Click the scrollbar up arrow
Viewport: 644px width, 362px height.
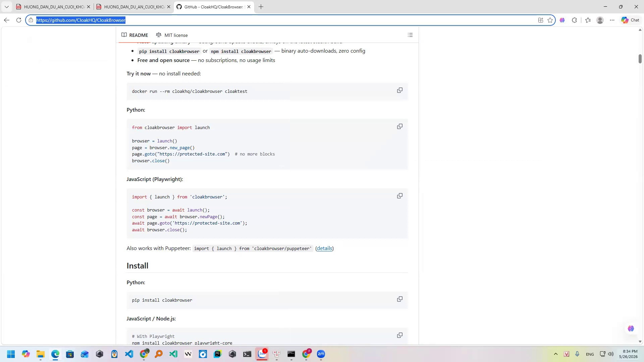[x=640, y=30]
